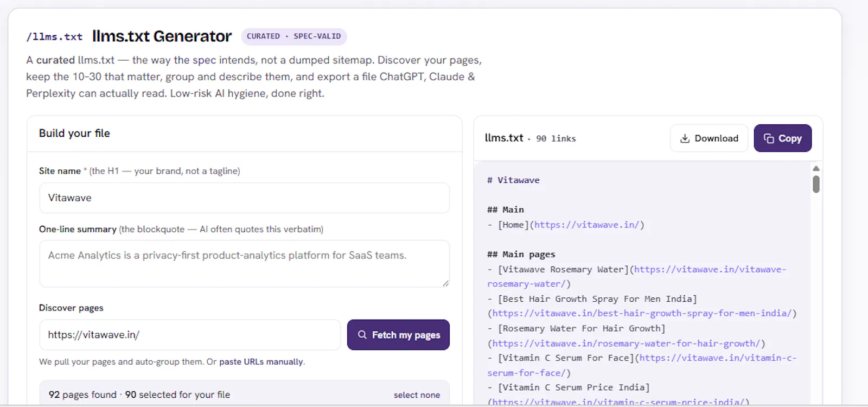The height and width of the screenshot is (407, 868).
Task: Click the Discover pages label
Action: pyautogui.click(x=71, y=308)
